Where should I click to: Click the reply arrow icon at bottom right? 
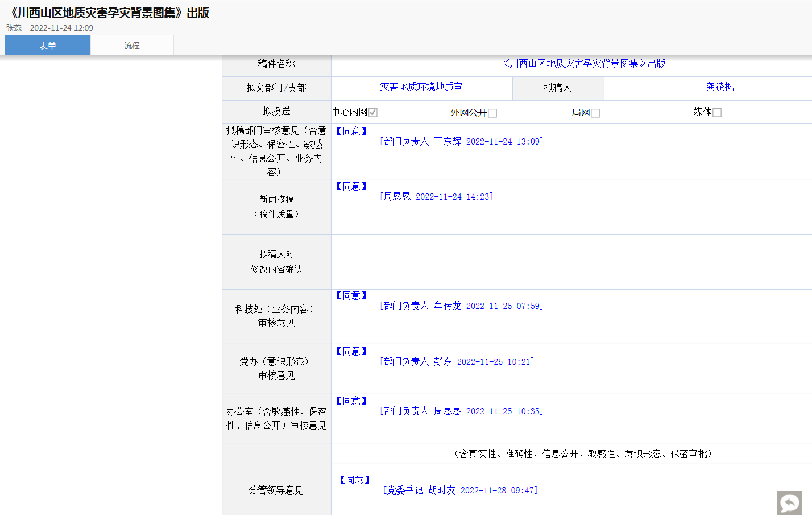point(789,502)
